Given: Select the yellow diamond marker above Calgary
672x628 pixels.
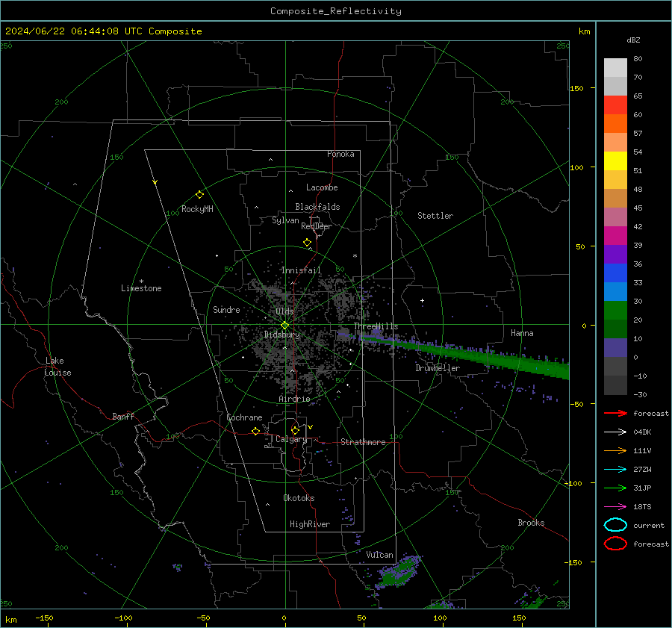Looking at the screenshot, I should pyautogui.click(x=295, y=430).
